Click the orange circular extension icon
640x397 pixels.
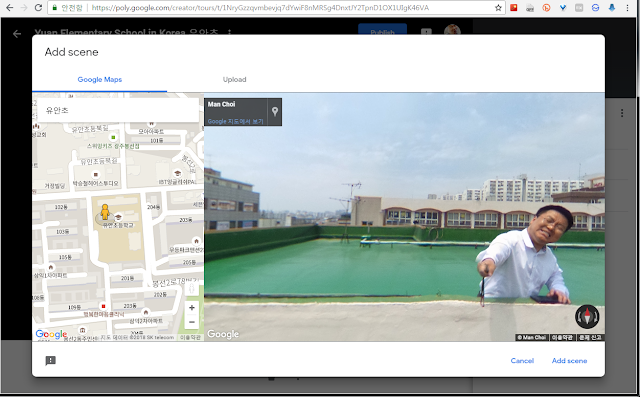coord(546,8)
